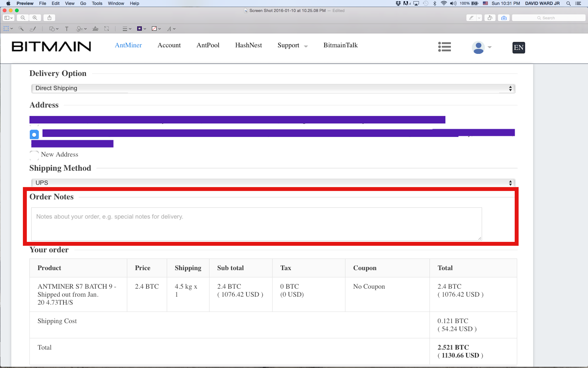Click the Adobe menu bar icon
Viewport: 588px width, 368px height.
[407, 3]
